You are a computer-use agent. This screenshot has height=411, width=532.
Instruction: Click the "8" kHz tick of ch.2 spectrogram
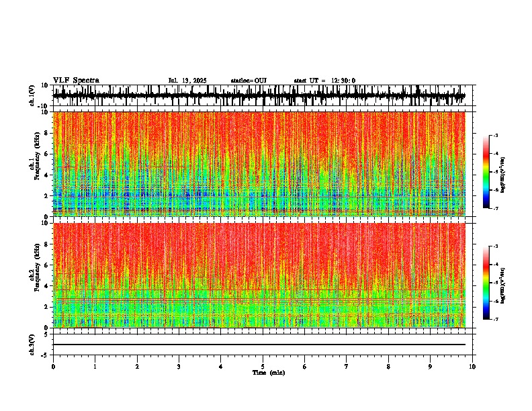(x=47, y=244)
